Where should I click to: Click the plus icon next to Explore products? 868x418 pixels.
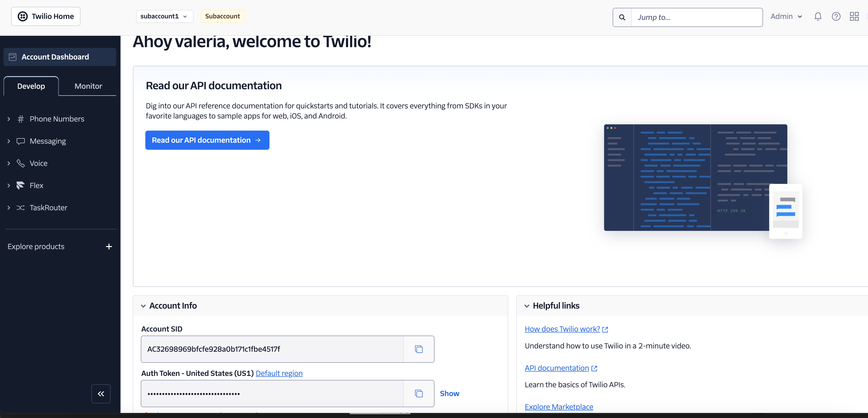click(x=109, y=247)
